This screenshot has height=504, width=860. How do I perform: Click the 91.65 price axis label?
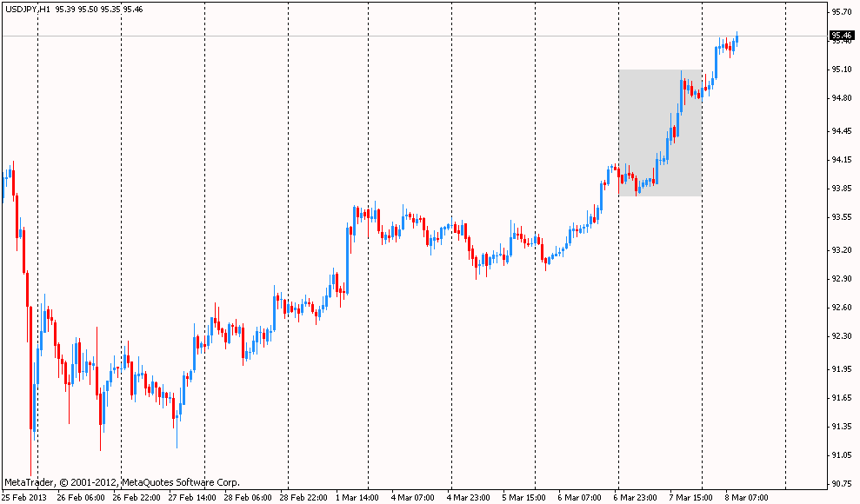842,398
